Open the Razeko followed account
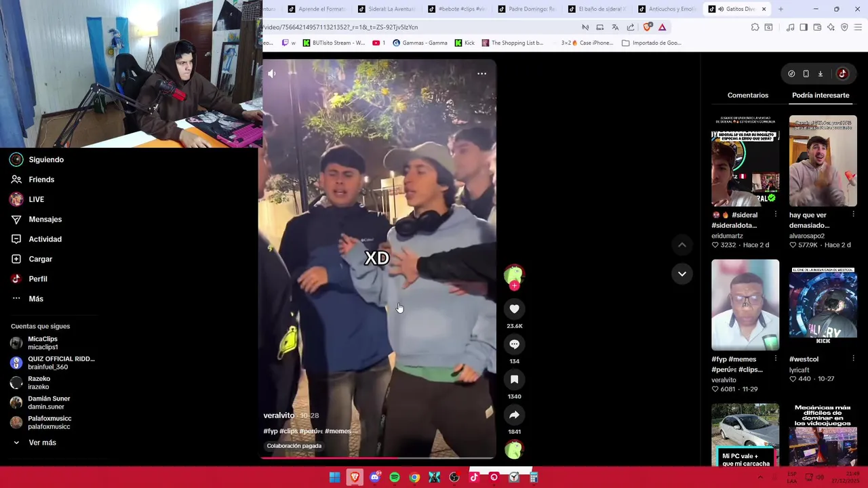Screen dimensions: 868x488 (31, 383)
